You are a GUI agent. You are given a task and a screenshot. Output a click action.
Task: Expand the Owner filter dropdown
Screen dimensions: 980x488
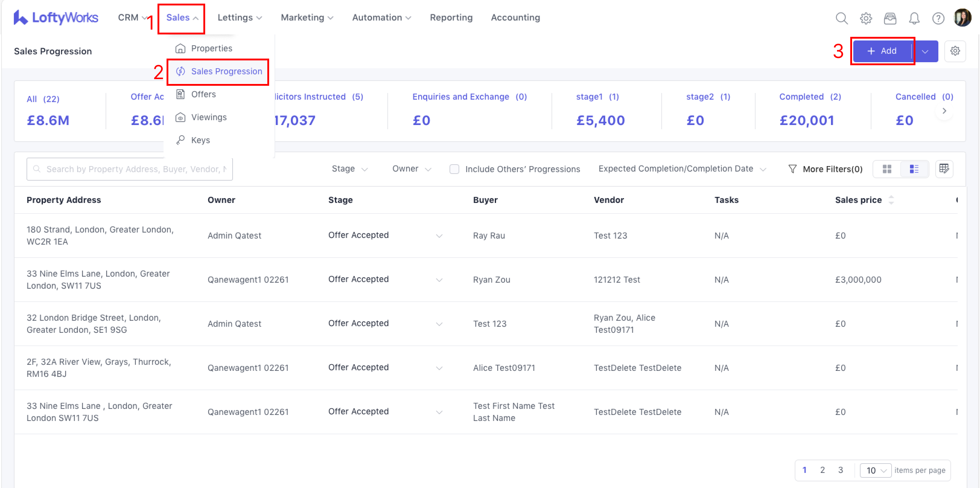[x=411, y=169]
